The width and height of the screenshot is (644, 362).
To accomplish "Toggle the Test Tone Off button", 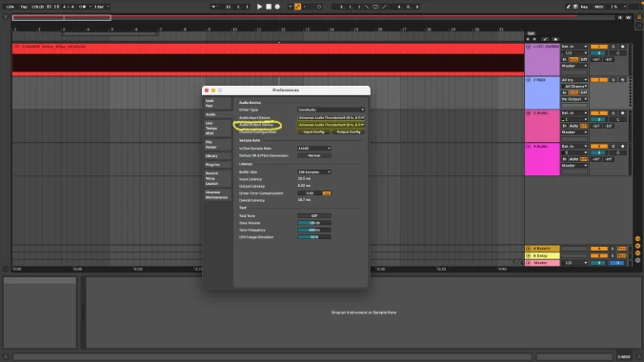I will [x=314, y=215].
